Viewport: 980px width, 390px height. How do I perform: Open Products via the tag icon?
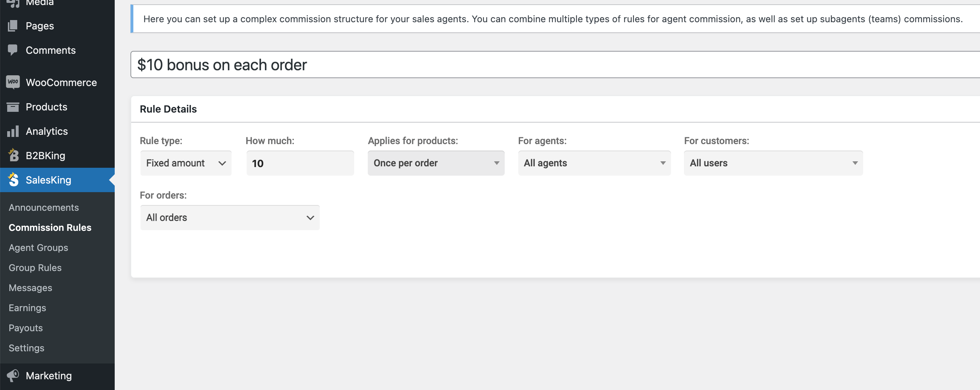point(13,106)
